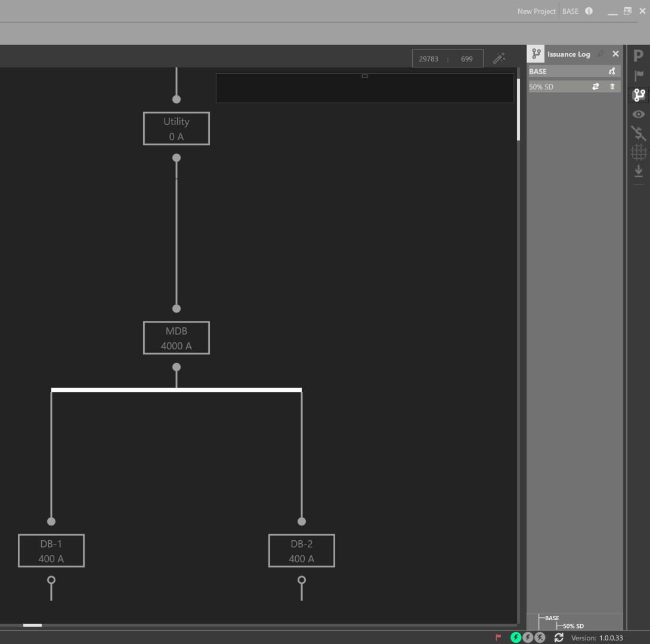Click the download arrow sidebar icon

click(639, 171)
